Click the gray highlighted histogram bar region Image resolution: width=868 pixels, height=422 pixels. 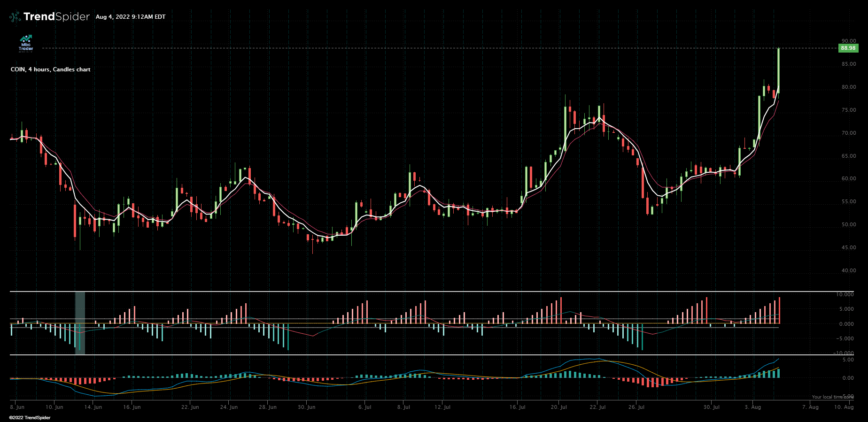pyautogui.click(x=80, y=323)
